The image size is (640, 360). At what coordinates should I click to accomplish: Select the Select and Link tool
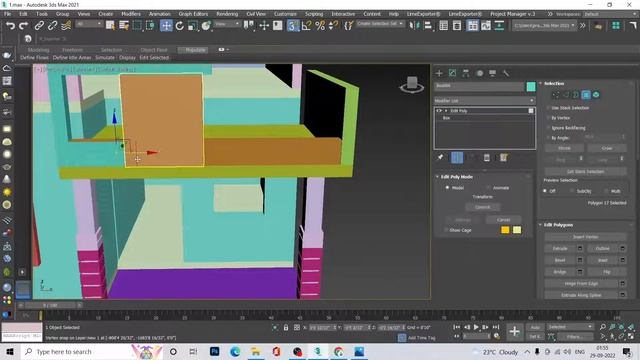39,26
